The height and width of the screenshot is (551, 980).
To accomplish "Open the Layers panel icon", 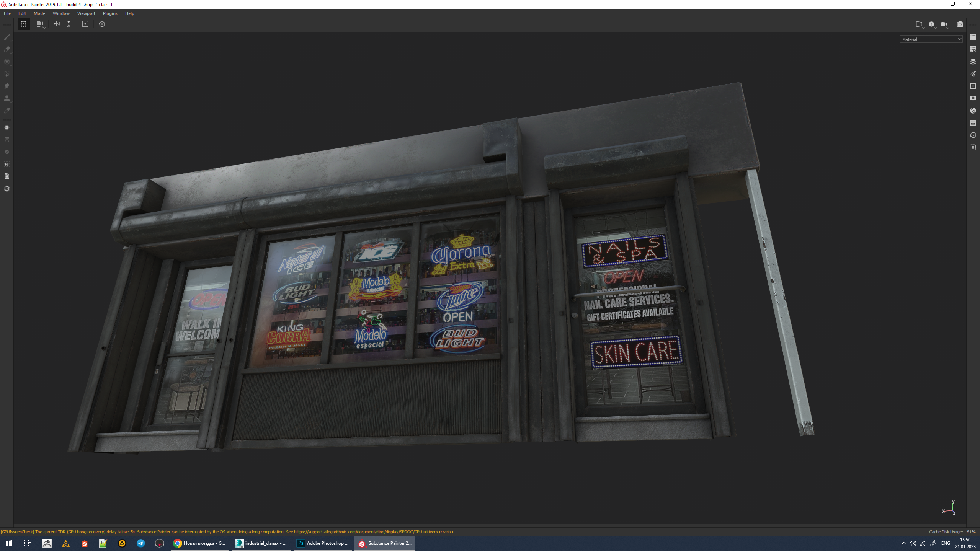I will (973, 62).
